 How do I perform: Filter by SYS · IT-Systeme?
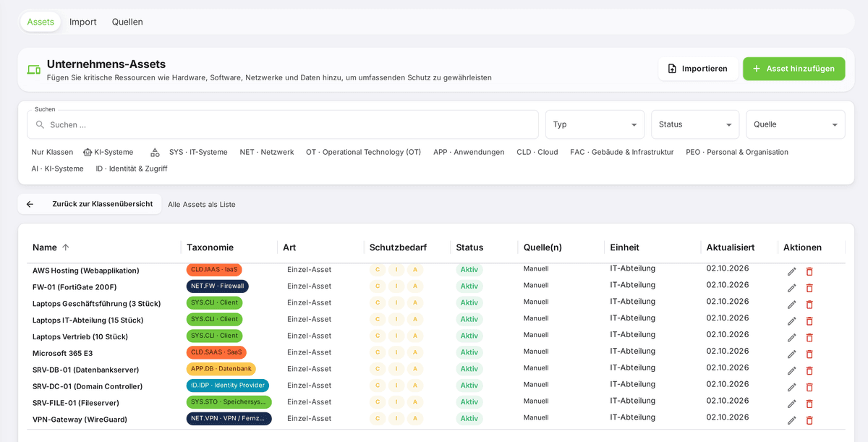198,152
